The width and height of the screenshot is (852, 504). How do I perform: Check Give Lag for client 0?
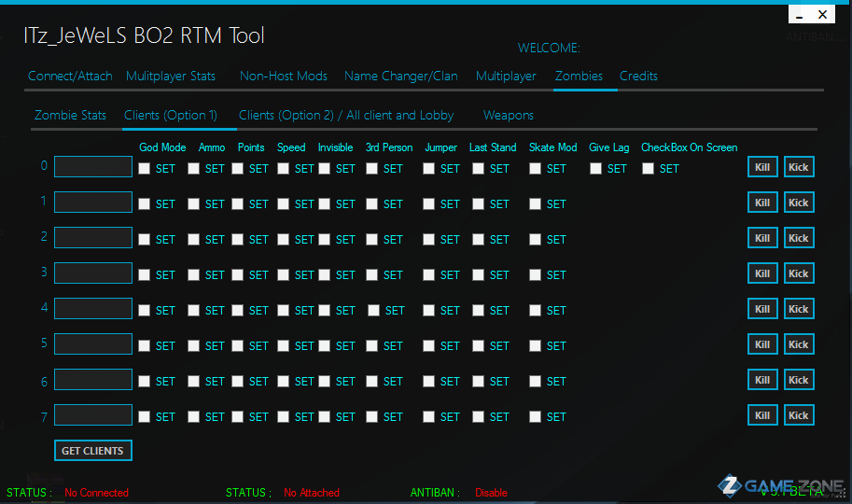(x=595, y=169)
